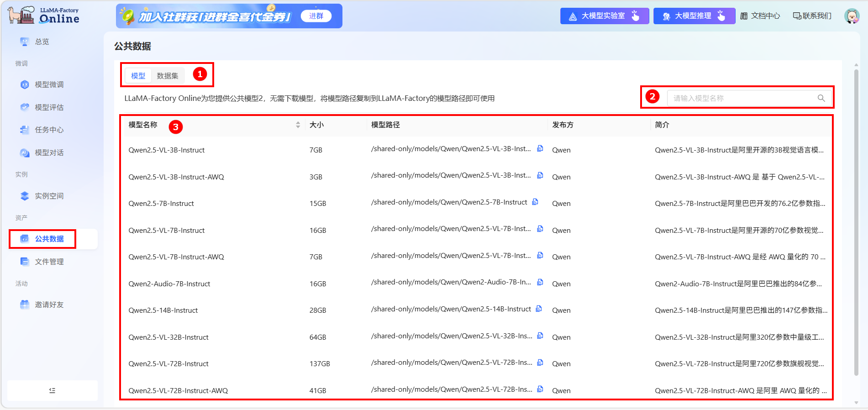Open 模型微调 in the sidebar

click(x=49, y=84)
